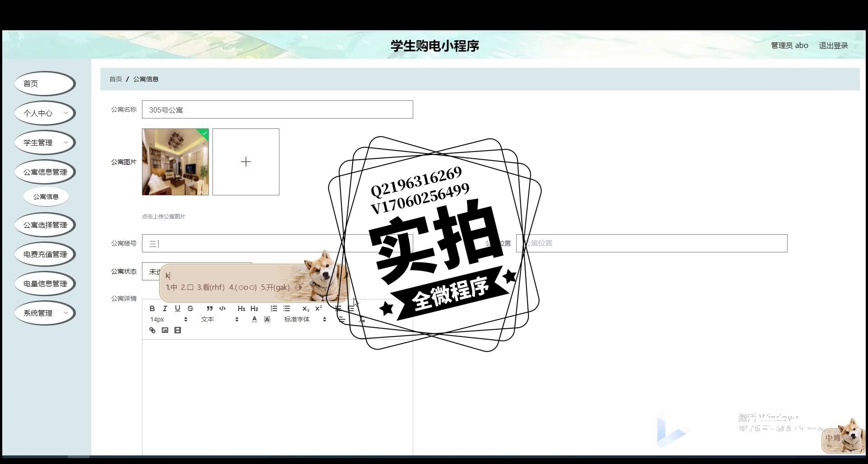
Task: Choose IME candidate 5.开(gak)
Action: [x=275, y=287]
